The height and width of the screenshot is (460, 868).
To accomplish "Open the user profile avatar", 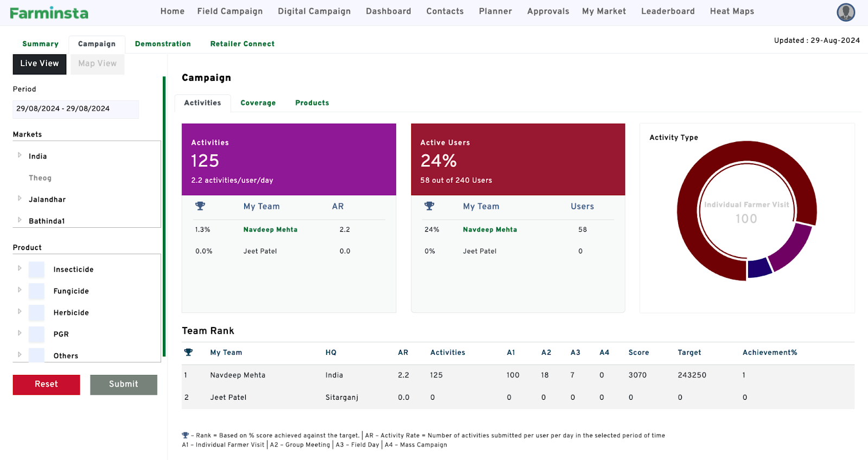I will pyautogui.click(x=845, y=12).
